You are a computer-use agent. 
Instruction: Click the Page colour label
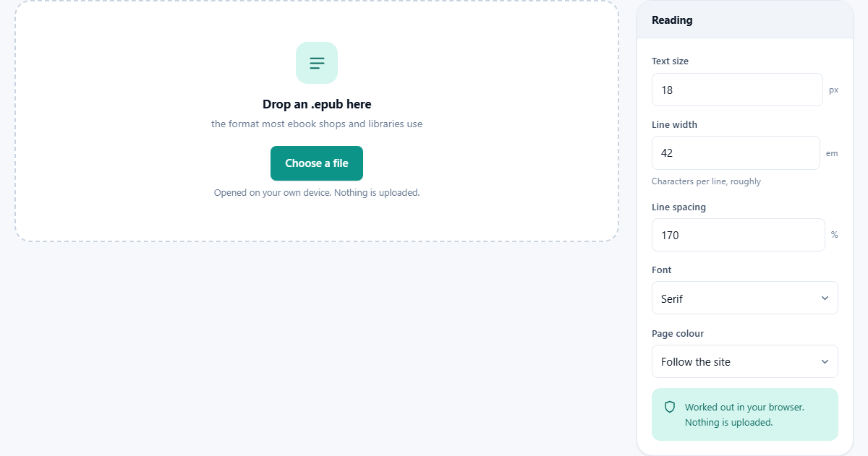coord(678,333)
